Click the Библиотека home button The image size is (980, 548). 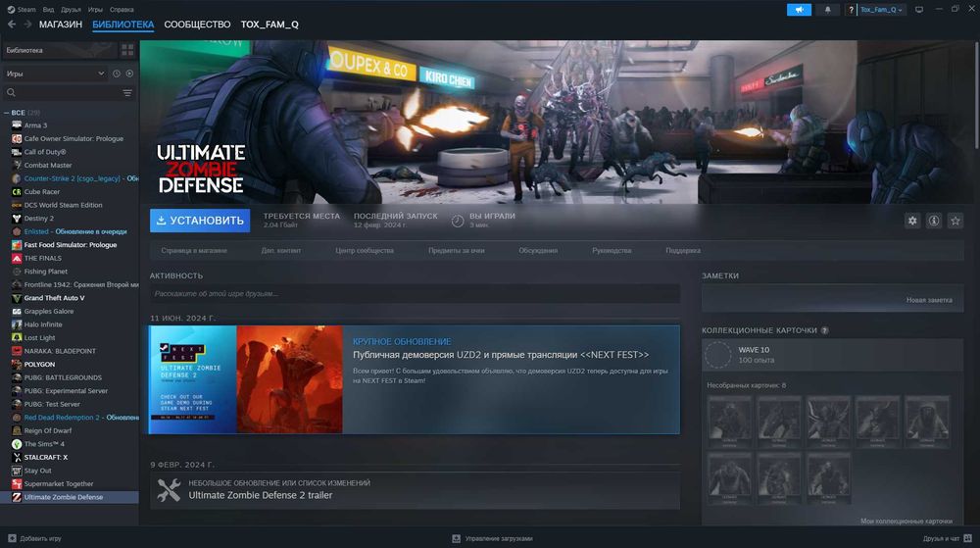click(61, 50)
